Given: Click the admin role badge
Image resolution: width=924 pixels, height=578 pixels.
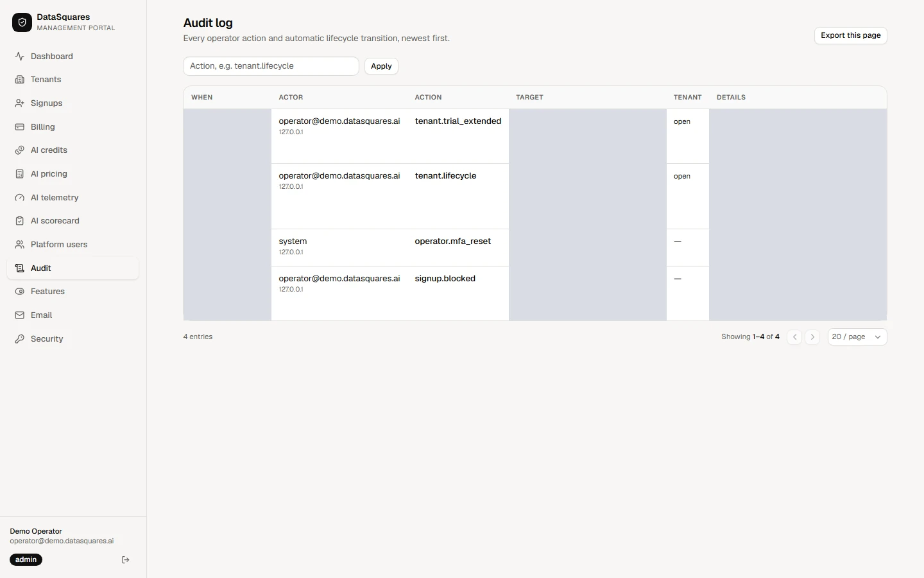Looking at the screenshot, I should point(26,560).
